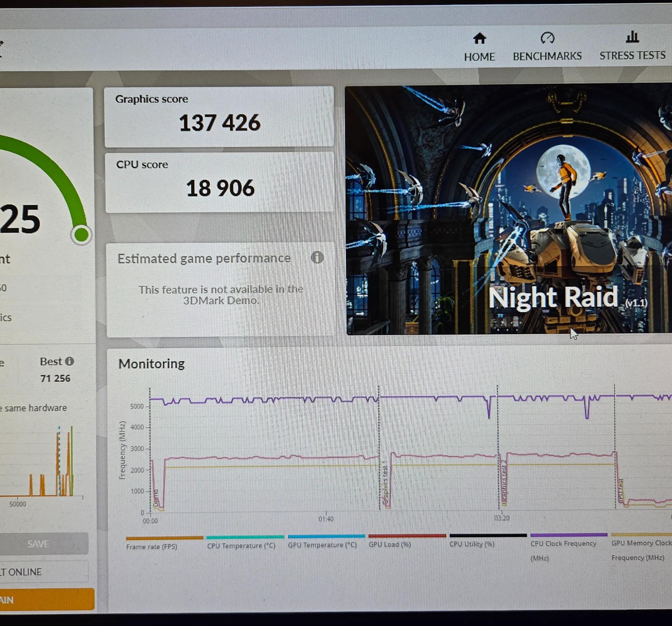672x626 pixels.
Task: Click the Graphics test 1 marker line
Action: point(379,448)
